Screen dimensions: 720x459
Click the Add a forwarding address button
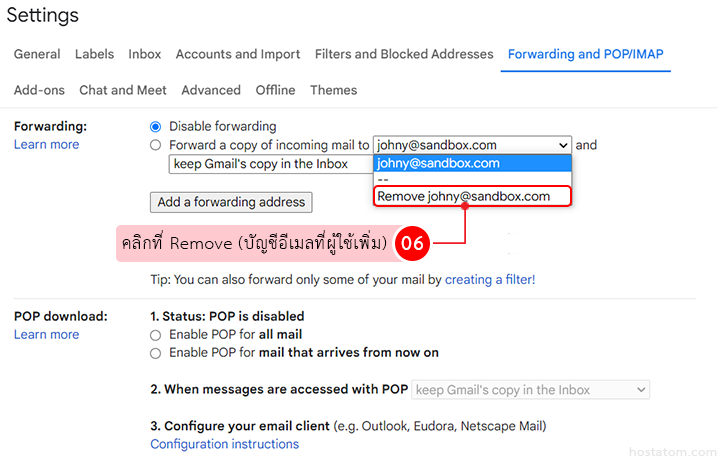coord(231,202)
